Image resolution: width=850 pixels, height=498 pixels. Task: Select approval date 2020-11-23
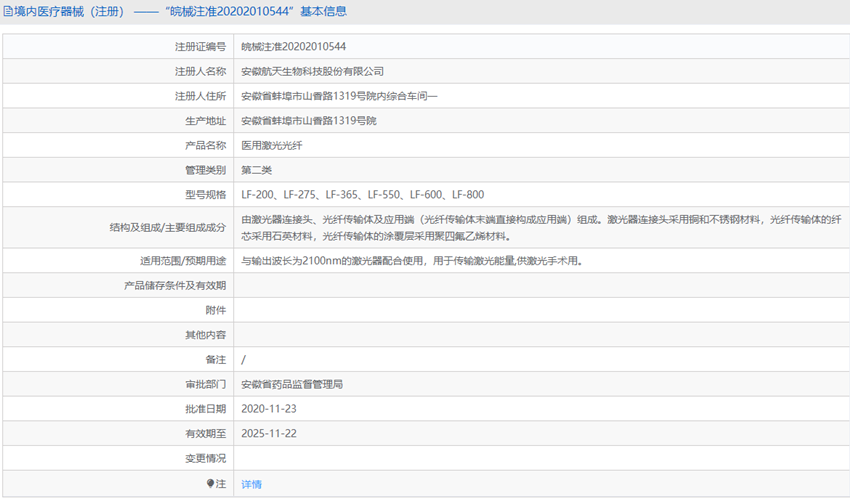pyautogui.click(x=269, y=409)
